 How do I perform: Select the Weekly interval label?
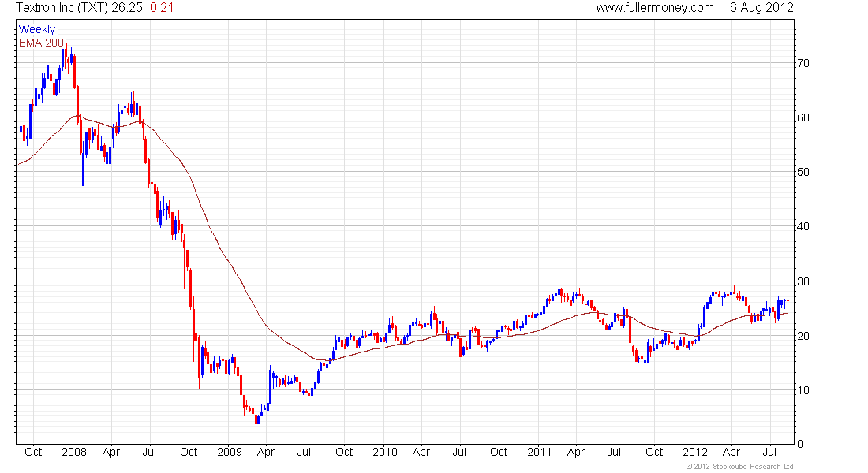(x=37, y=29)
